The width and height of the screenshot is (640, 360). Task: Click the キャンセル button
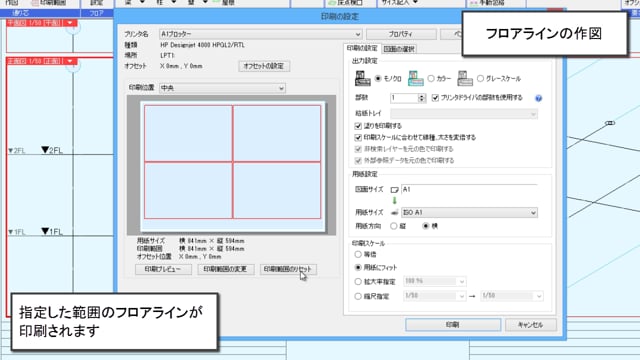[x=531, y=325]
